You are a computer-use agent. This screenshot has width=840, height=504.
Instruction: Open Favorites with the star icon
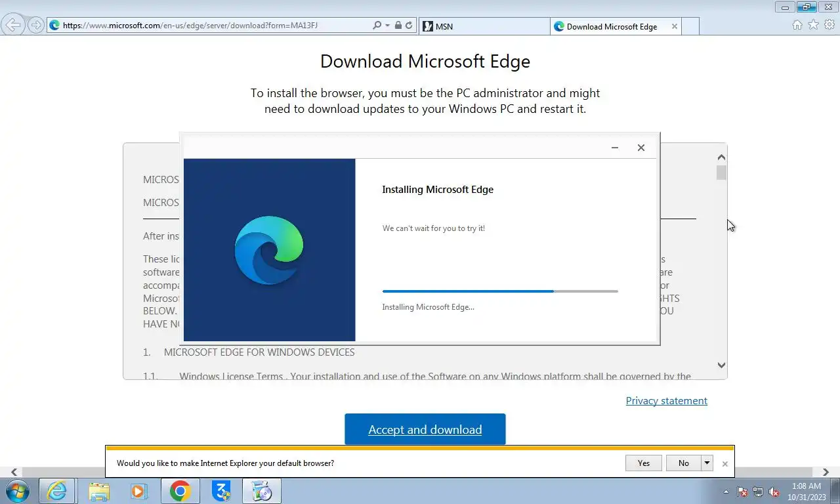pyautogui.click(x=813, y=25)
